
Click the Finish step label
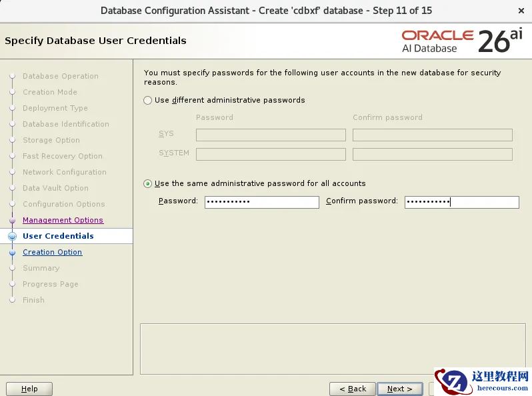coord(33,300)
